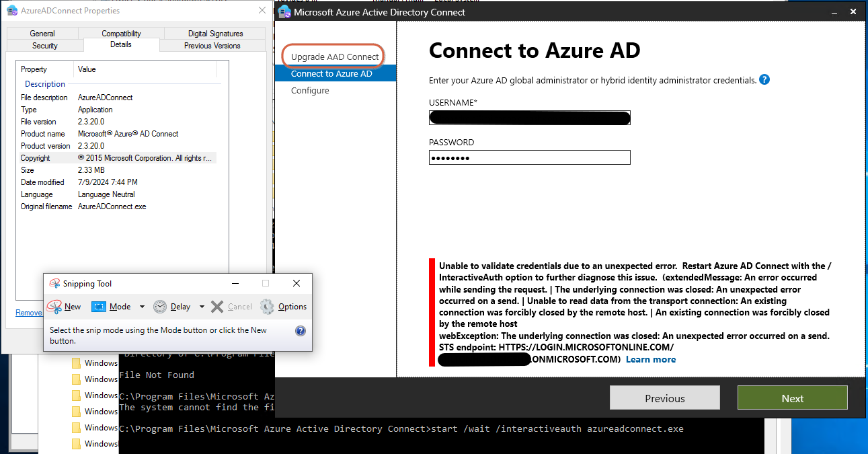Image resolution: width=868 pixels, height=454 pixels.
Task: Click the Previous button in the wizard
Action: coord(664,398)
